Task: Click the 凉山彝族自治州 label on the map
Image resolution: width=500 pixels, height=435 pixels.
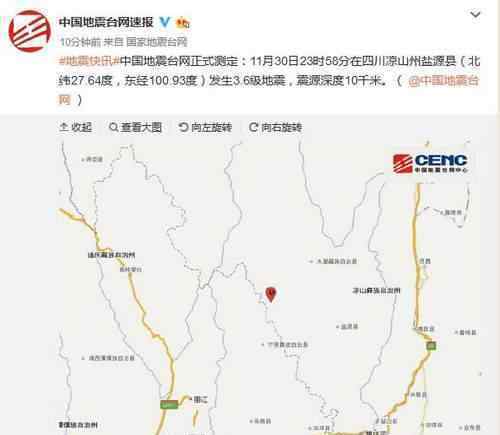Action: (377, 291)
